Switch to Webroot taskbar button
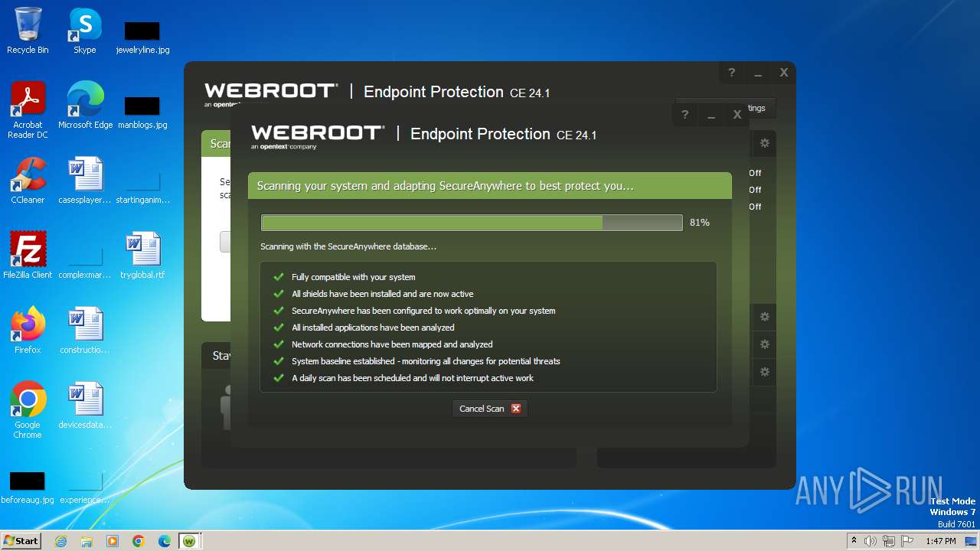Screen dimensions: 980x551 (191, 541)
